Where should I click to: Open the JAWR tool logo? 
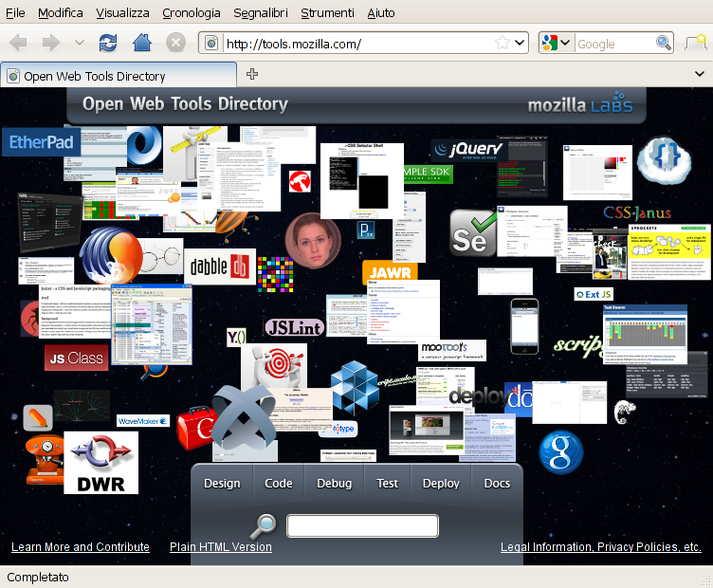390,271
